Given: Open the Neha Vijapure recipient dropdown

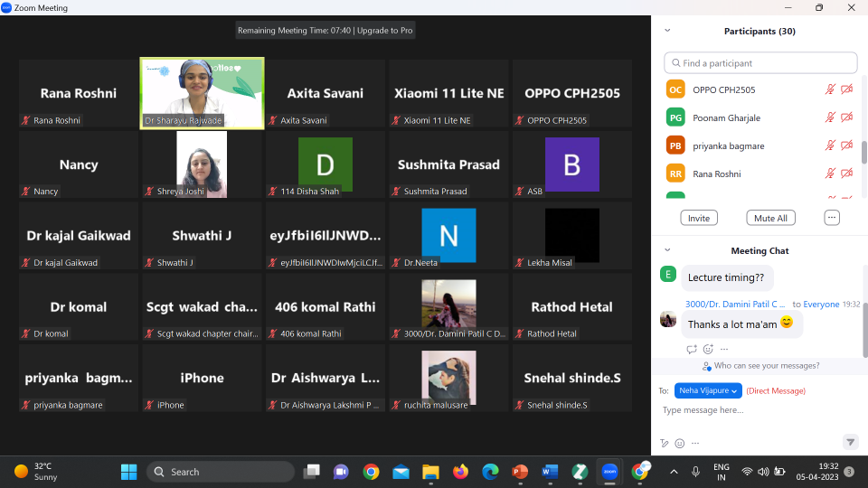Looking at the screenshot, I should coord(708,390).
